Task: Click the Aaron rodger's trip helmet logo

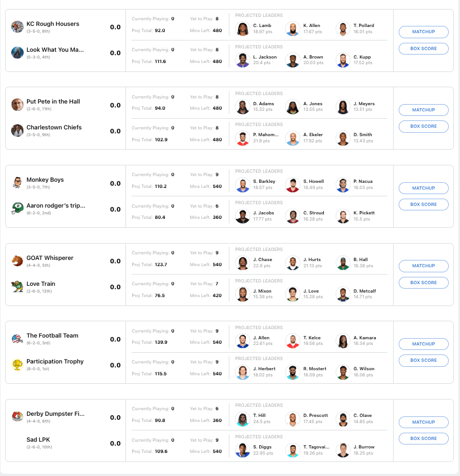Action: point(17,208)
